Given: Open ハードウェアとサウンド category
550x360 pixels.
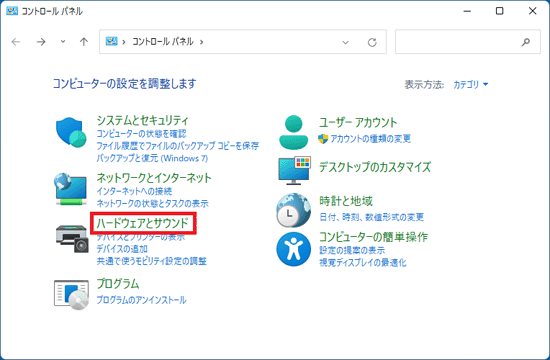Looking at the screenshot, I should tap(143, 223).
